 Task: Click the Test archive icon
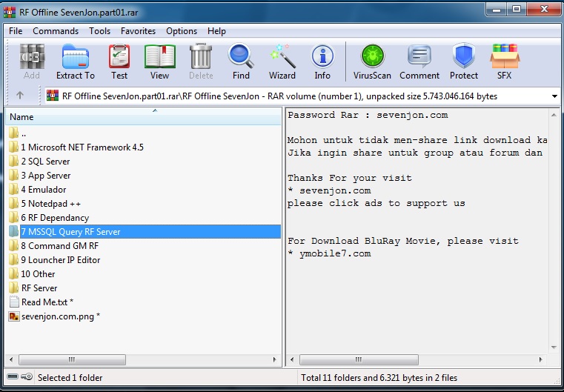119,56
